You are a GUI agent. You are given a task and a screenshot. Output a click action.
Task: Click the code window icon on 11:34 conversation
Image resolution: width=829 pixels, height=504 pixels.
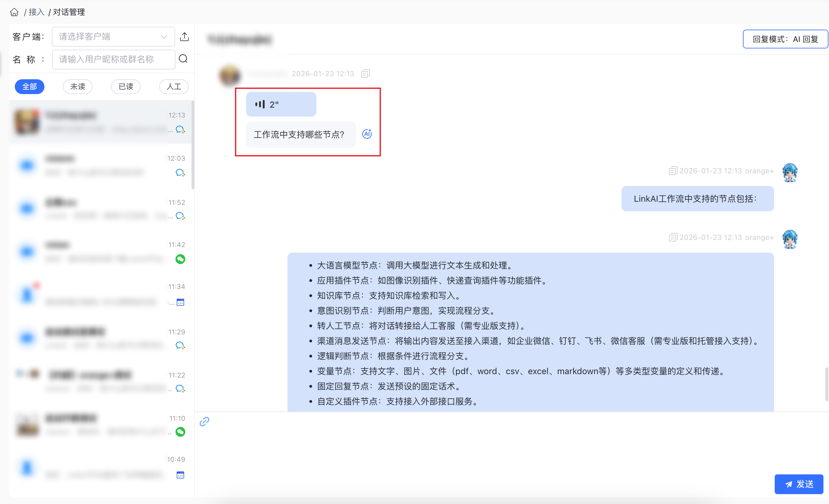pos(180,302)
